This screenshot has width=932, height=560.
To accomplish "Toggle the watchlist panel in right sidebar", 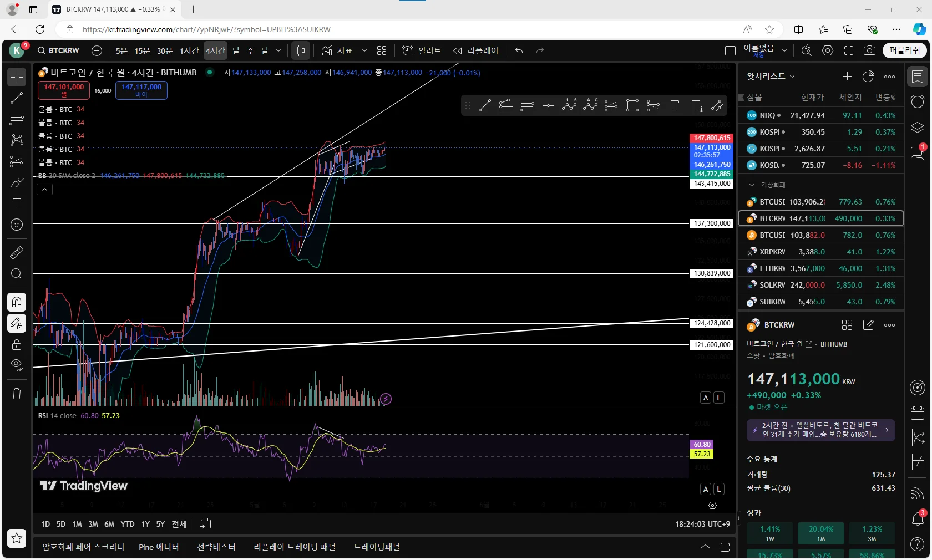I will (x=918, y=77).
